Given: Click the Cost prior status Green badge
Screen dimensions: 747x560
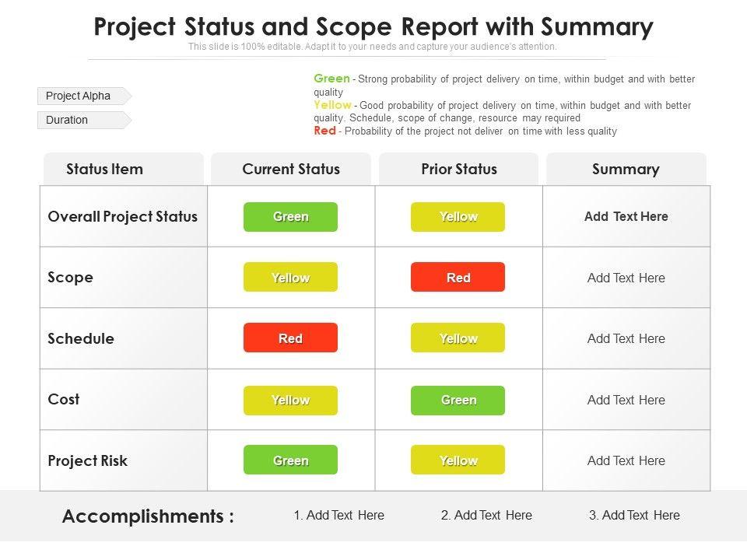Looking at the screenshot, I should pyautogui.click(x=458, y=400).
